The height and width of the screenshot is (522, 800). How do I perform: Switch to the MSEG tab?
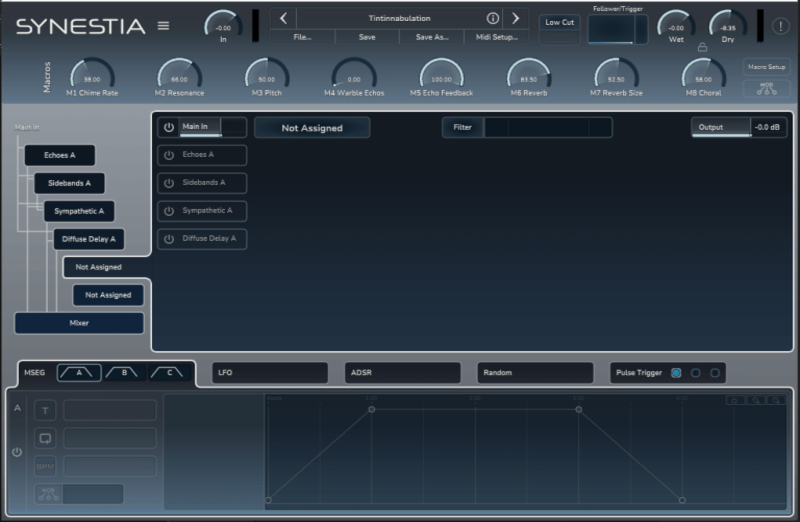coord(35,373)
